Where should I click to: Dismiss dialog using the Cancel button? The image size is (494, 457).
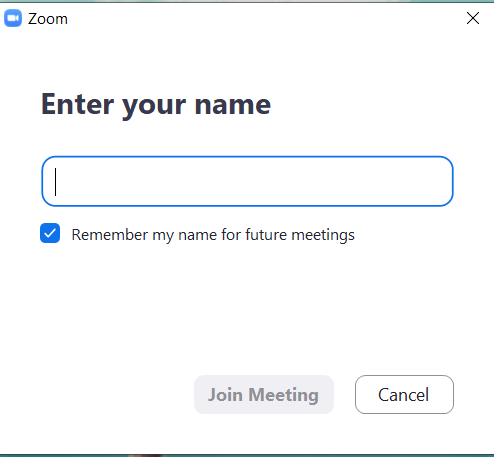404,395
